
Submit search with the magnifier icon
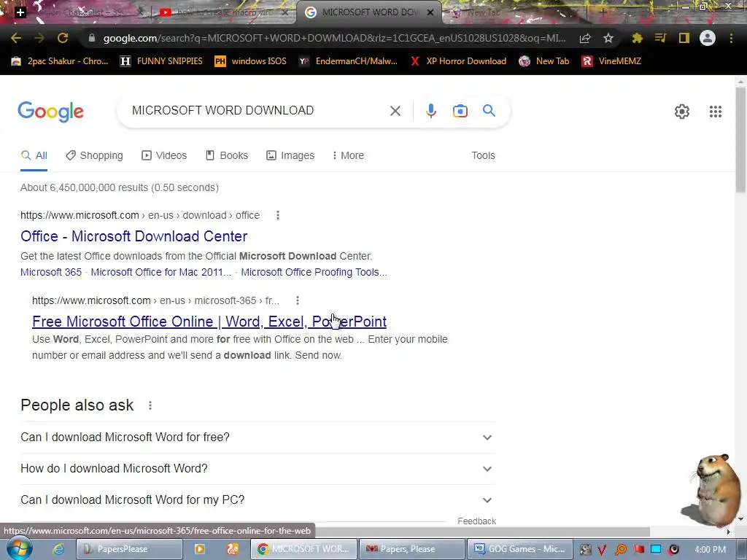tap(489, 111)
